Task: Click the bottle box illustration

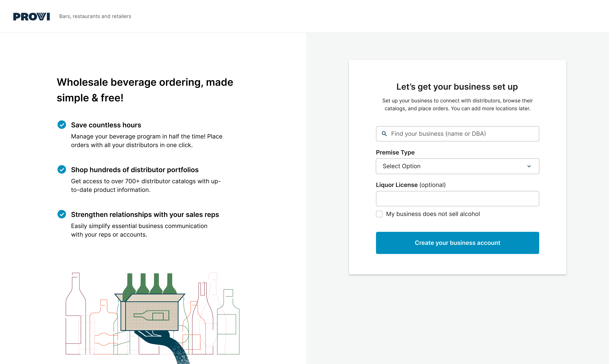Action: pos(152,316)
